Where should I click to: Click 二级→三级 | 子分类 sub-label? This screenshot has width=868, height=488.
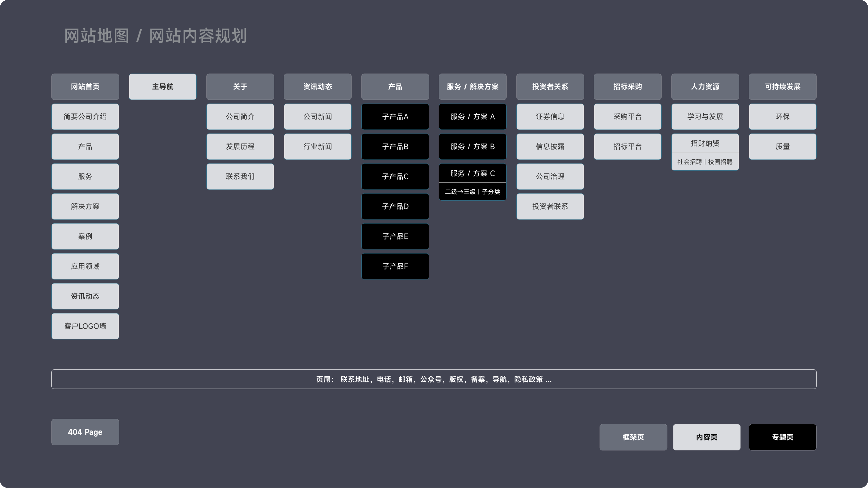(473, 192)
